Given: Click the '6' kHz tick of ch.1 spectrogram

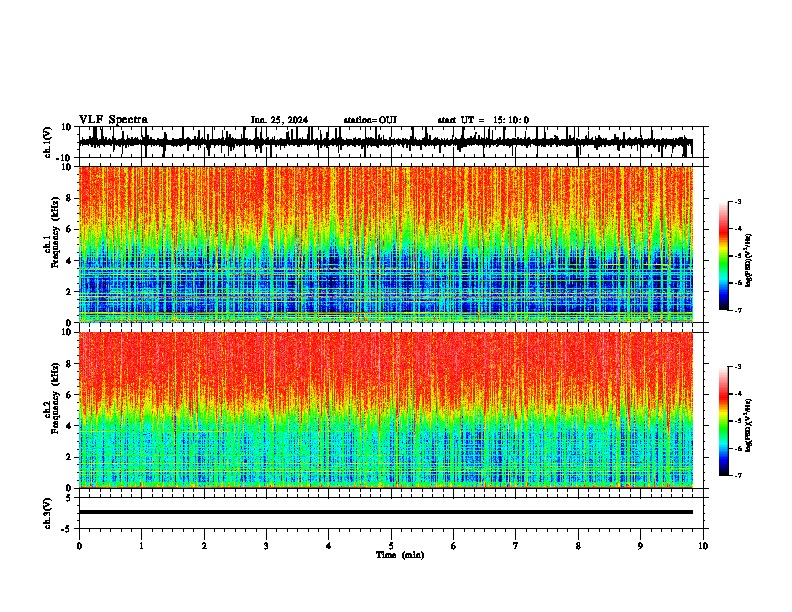Looking at the screenshot, I should coord(69,229).
